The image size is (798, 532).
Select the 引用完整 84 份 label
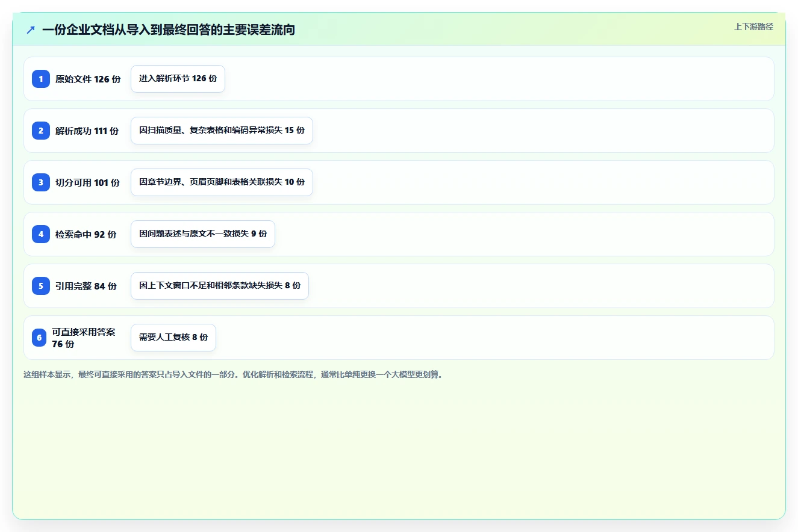(x=86, y=286)
